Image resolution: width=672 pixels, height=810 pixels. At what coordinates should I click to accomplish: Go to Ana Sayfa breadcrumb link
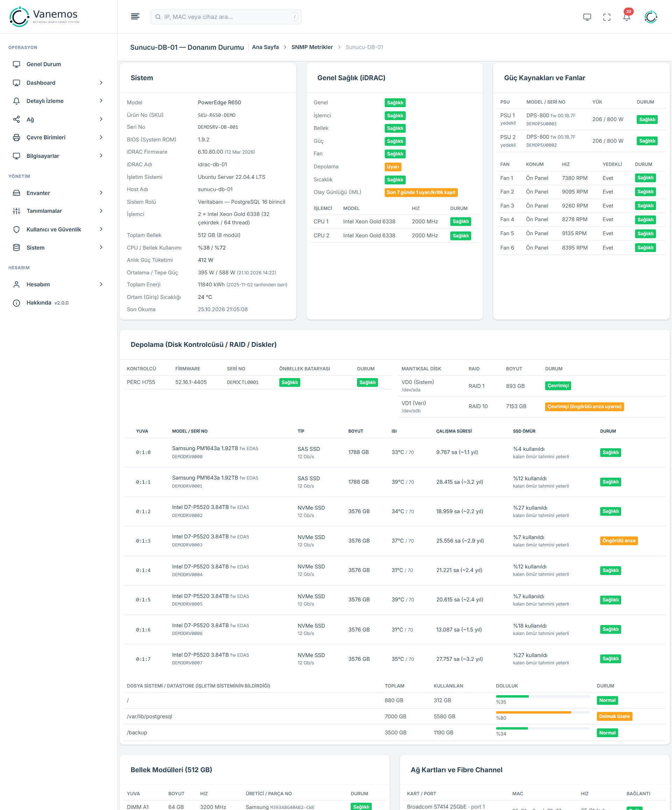click(x=265, y=47)
